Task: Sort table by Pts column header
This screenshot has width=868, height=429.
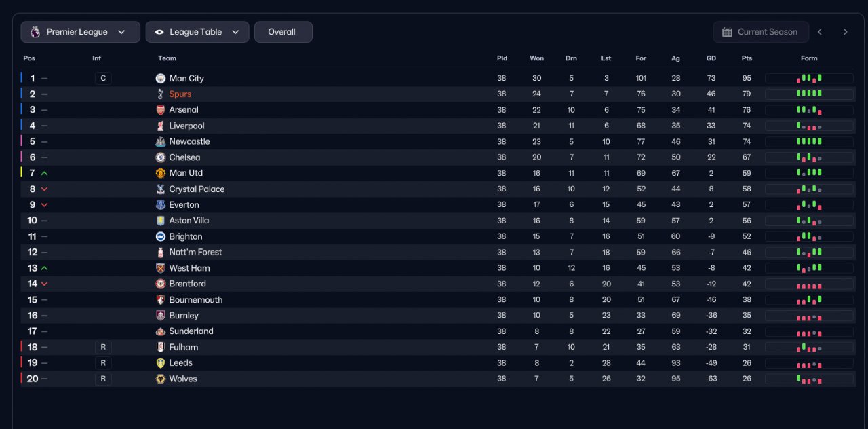Action: [747, 58]
